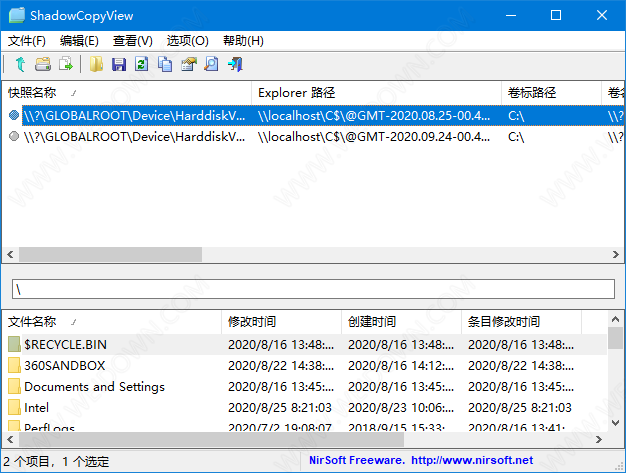This screenshot has height=473, width=626.
Task: Click file list vertical scroll up arrow
Action: (615, 319)
